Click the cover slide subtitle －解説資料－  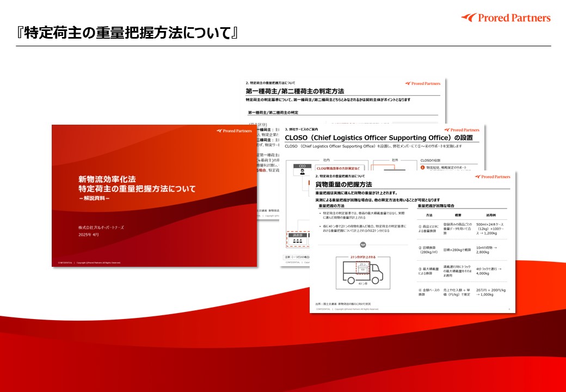94,198
